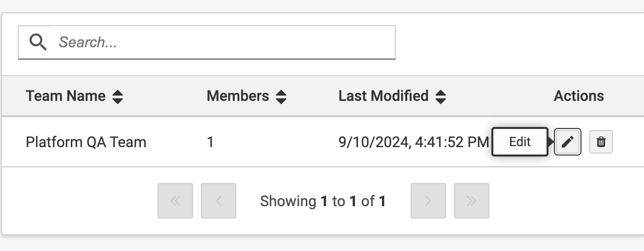
Task: Sort by Team Name using sort arrows
Action: pyautogui.click(x=117, y=96)
